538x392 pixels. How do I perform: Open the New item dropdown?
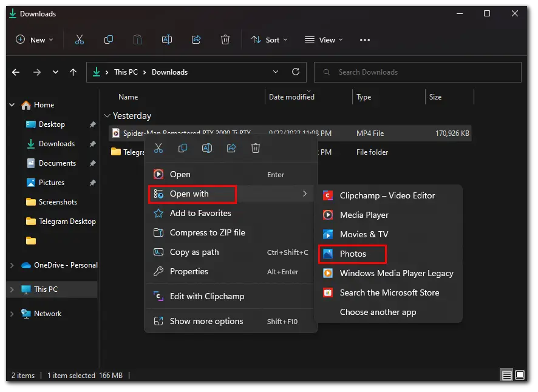click(x=35, y=40)
